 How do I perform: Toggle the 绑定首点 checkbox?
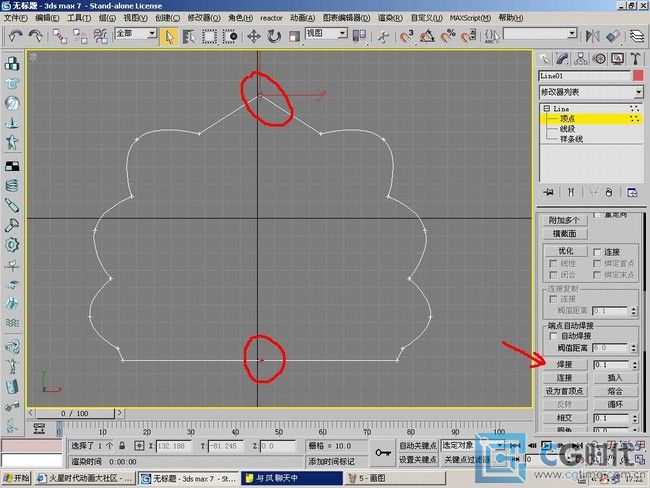597,263
